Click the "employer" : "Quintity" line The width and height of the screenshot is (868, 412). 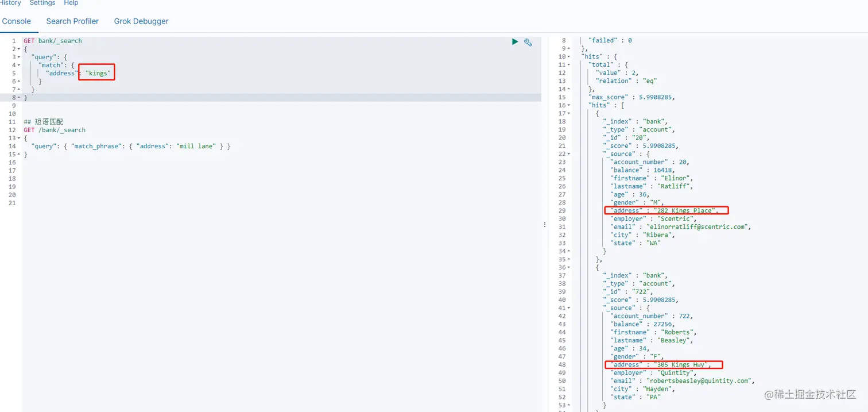pos(653,373)
